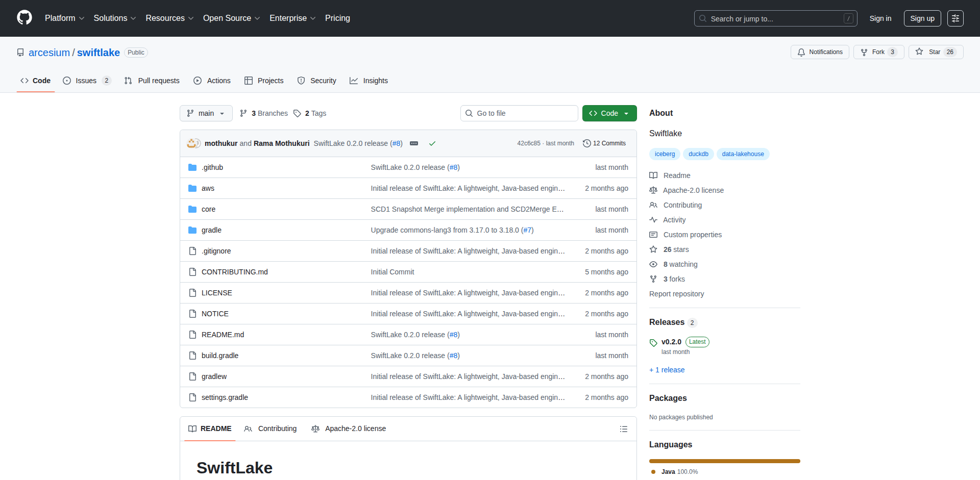Click the aws folder icon

coord(192,188)
